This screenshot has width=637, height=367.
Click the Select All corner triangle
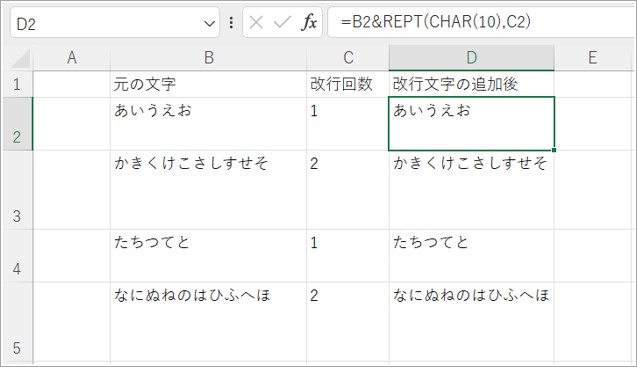(x=20, y=59)
